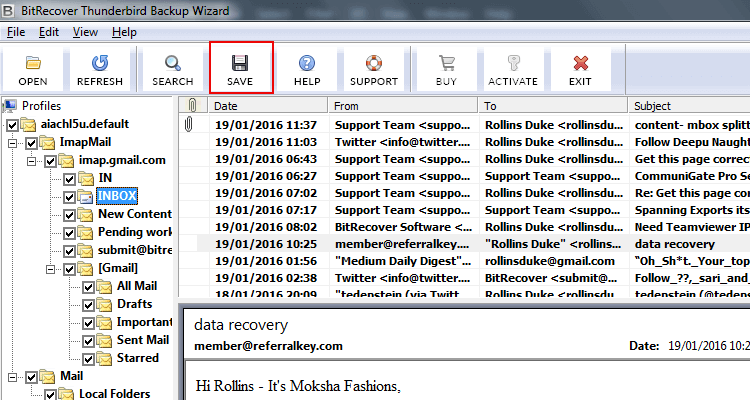Open the View menu
This screenshot has height=400, width=750.
(85, 32)
